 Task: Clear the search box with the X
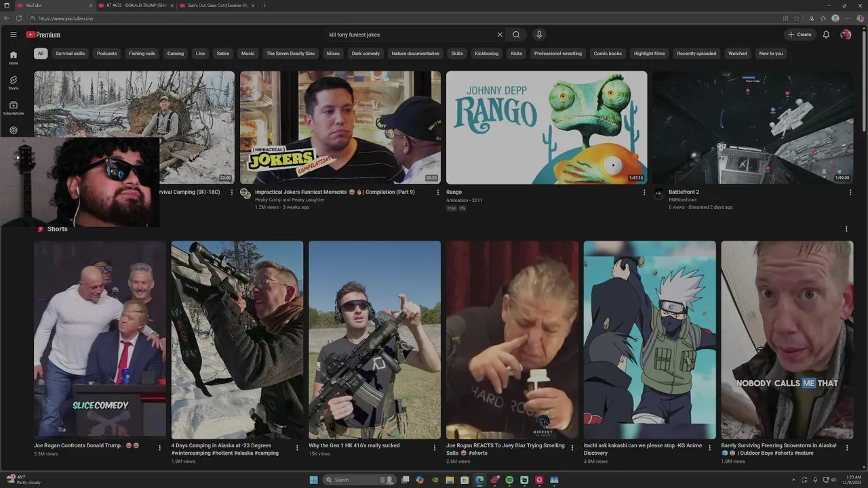[500, 35]
